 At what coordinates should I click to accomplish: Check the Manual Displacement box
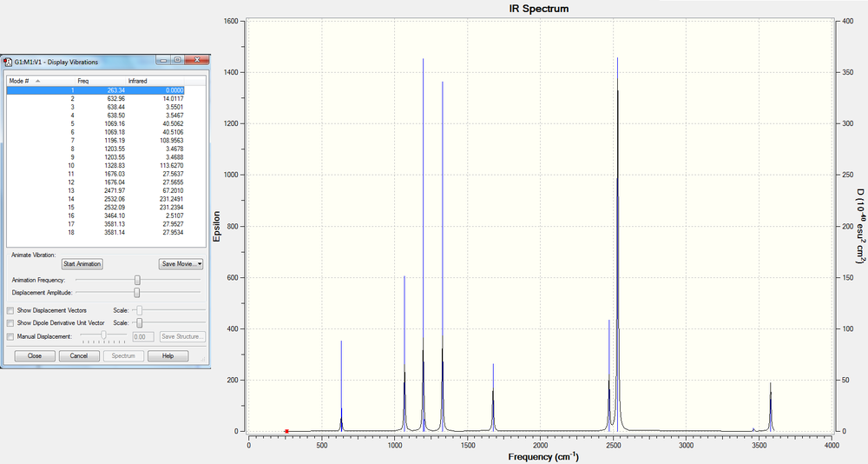pos(10,336)
